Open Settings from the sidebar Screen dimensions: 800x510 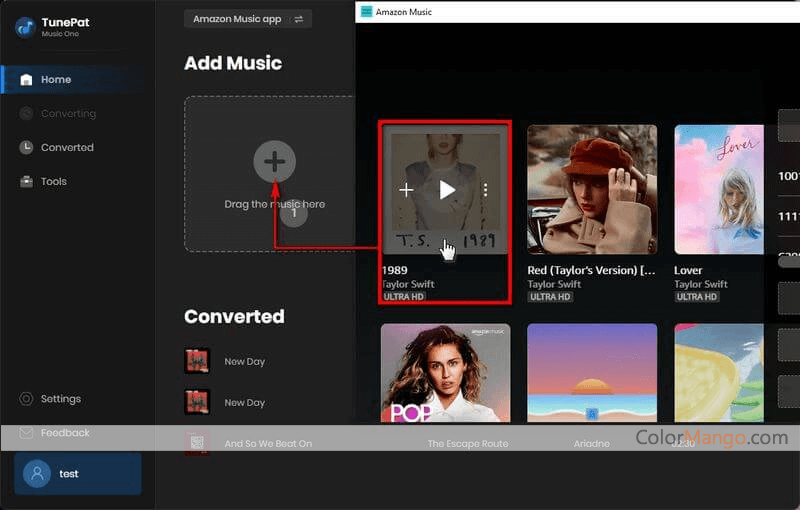[60, 399]
